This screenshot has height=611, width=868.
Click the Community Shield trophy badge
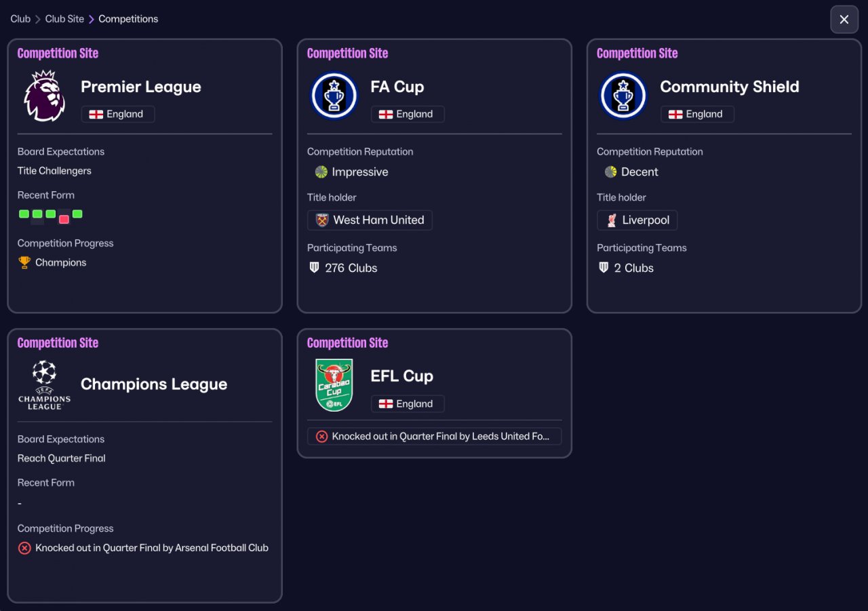(623, 96)
